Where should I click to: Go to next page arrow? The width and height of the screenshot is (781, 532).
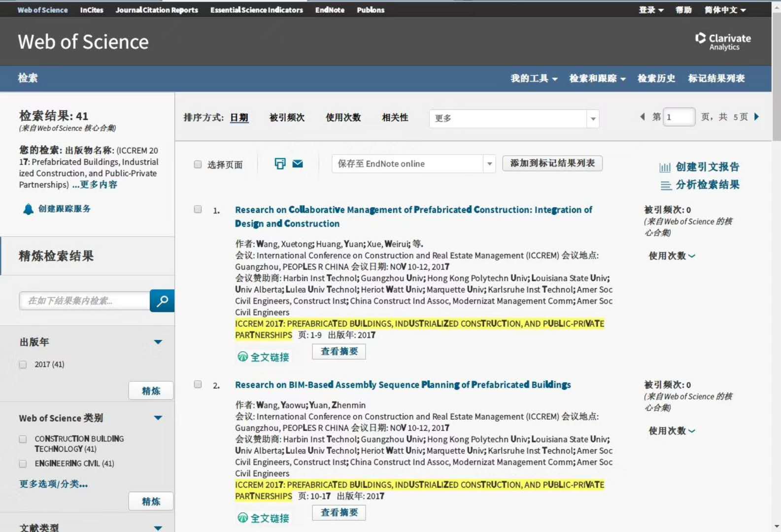pos(757,117)
